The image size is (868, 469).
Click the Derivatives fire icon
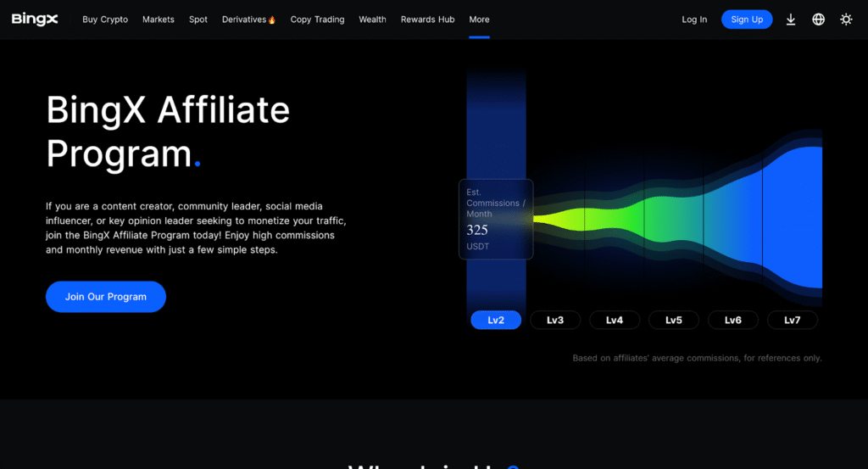tap(272, 20)
